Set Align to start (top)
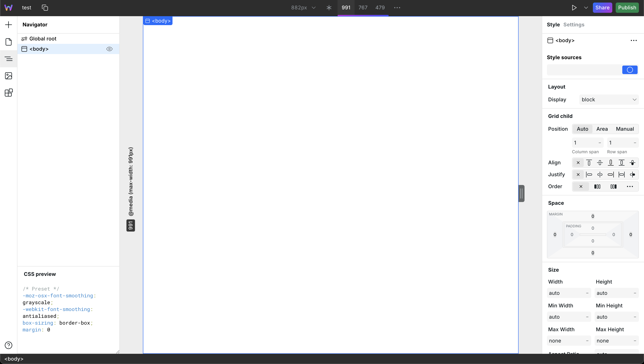Image resolution: width=644 pixels, height=364 pixels. point(589,163)
